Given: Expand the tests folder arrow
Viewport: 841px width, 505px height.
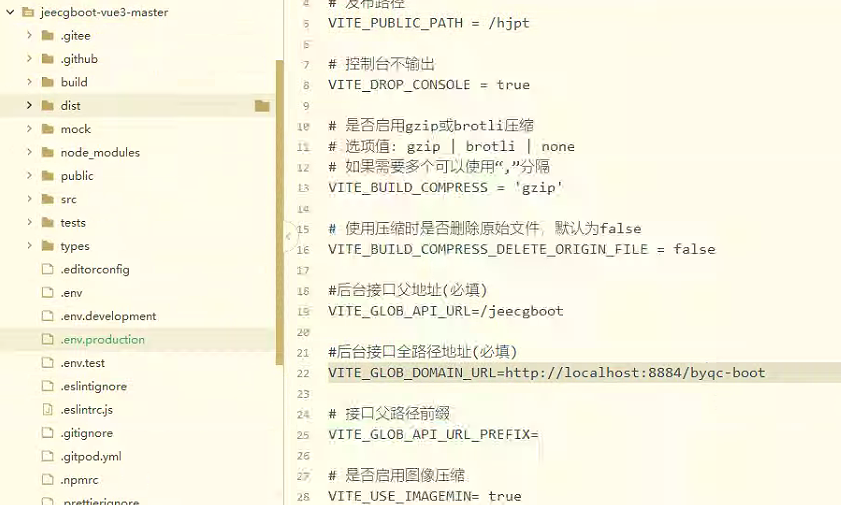Looking at the screenshot, I should (x=29, y=222).
